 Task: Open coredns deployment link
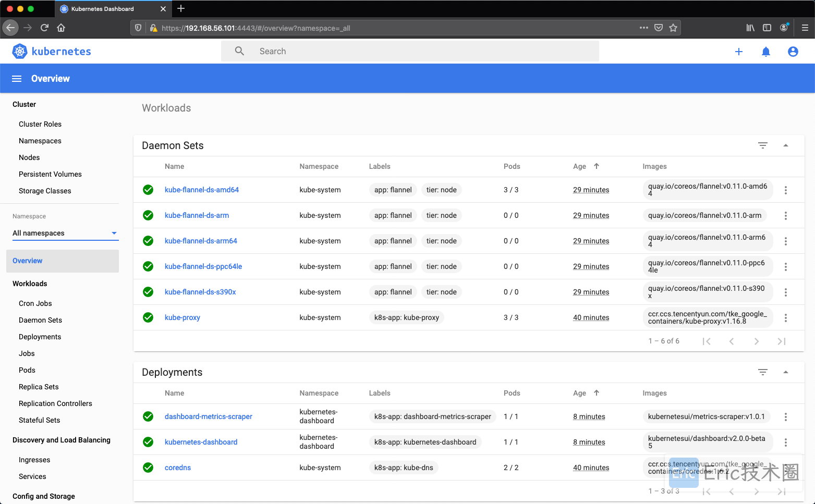pyautogui.click(x=178, y=468)
